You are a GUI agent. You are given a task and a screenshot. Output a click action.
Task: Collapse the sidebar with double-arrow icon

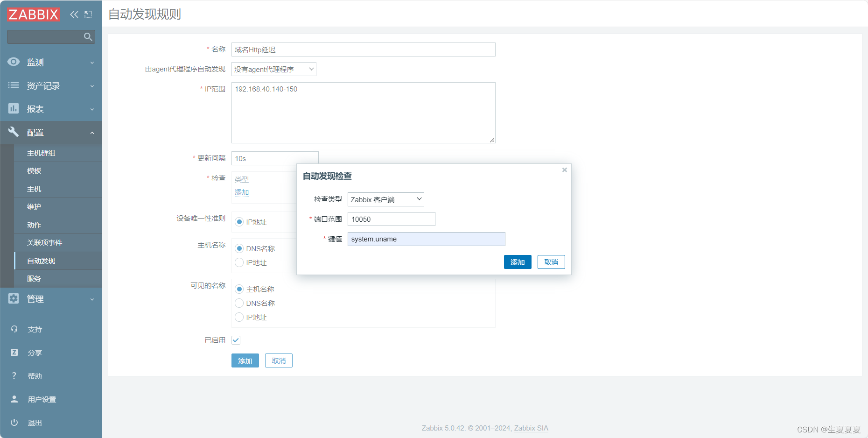74,14
